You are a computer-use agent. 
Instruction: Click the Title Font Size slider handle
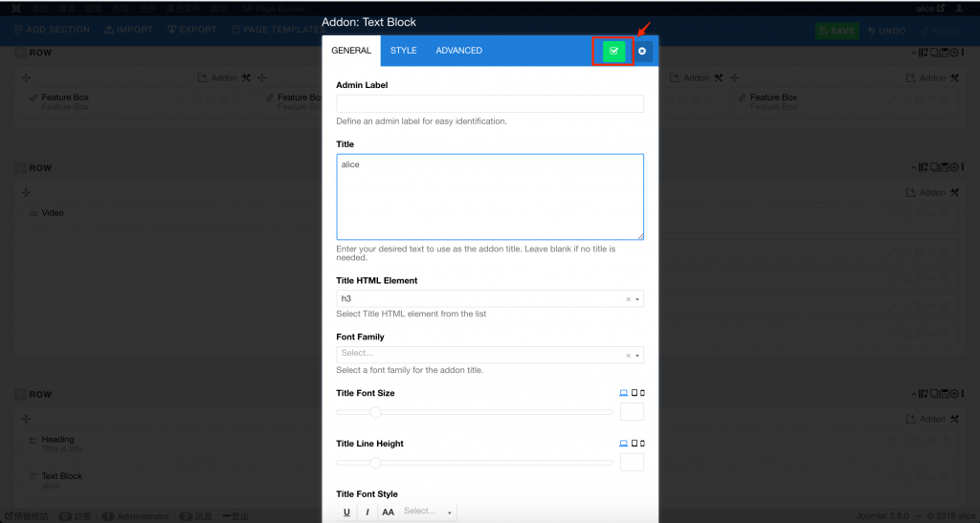375,412
